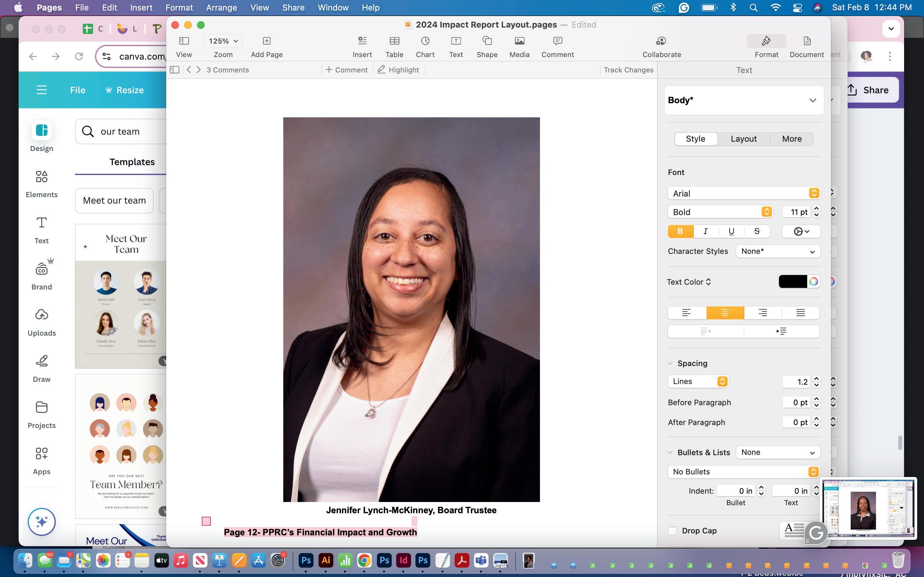Click the Highlight button

pyautogui.click(x=398, y=70)
